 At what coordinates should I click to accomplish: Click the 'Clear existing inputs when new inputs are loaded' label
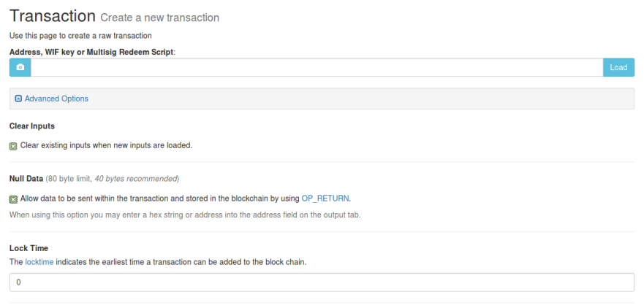pos(107,145)
